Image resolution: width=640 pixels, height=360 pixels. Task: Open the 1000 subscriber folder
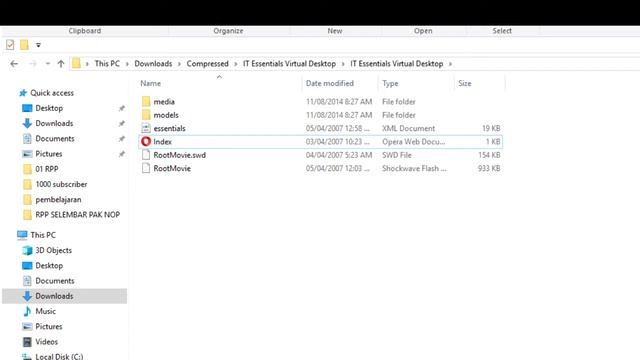click(61, 184)
